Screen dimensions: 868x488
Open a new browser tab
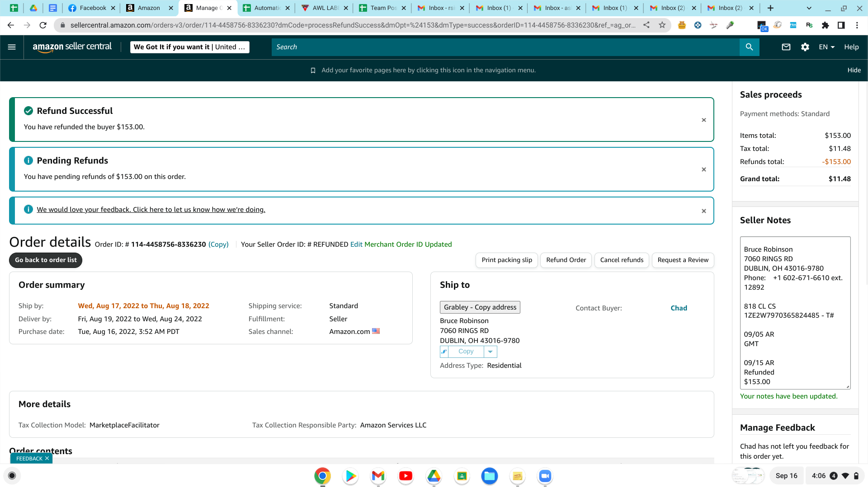[x=771, y=8]
